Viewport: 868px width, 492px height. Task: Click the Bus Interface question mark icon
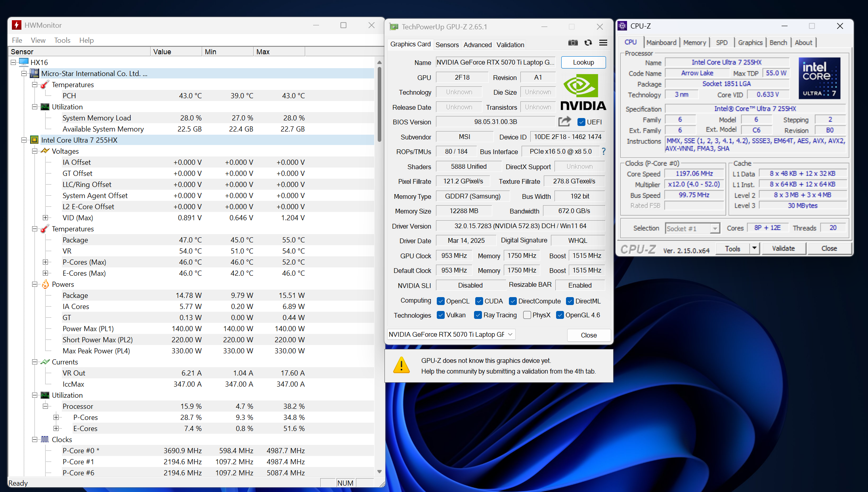(604, 151)
